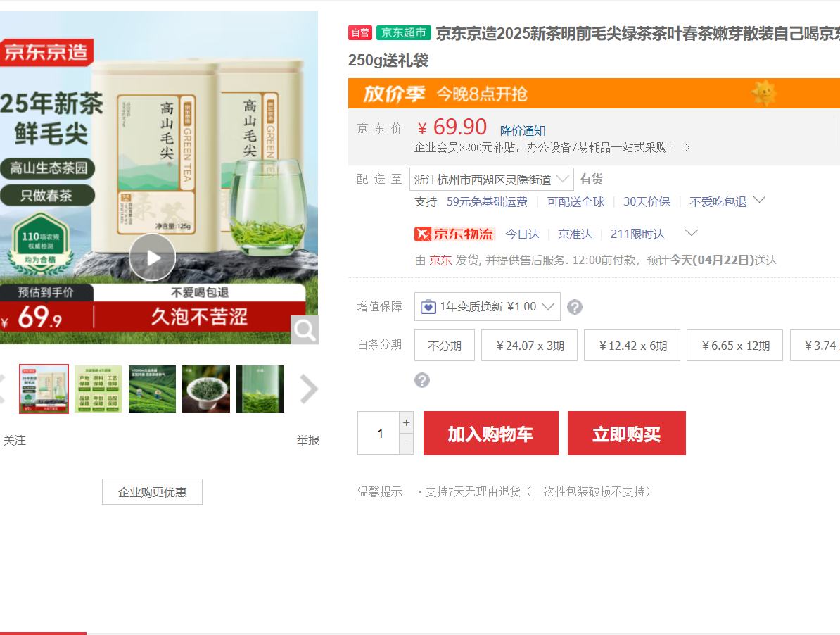Select the cut-off ¥3.74 installment option
The width and height of the screenshot is (840, 635).
click(815, 346)
